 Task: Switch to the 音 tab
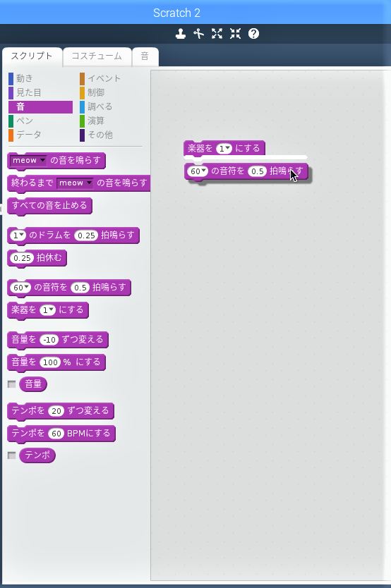tap(145, 56)
